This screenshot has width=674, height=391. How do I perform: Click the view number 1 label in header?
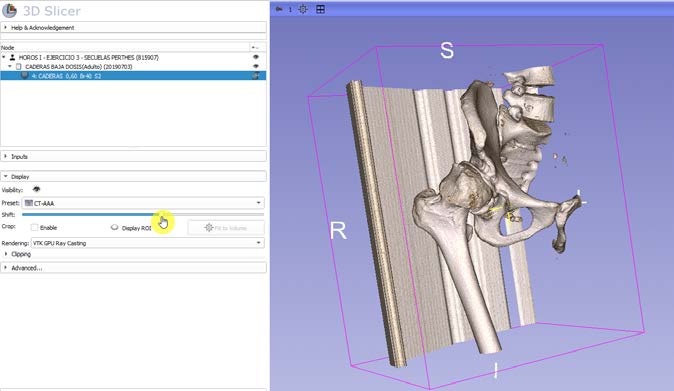[x=290, y=9]
